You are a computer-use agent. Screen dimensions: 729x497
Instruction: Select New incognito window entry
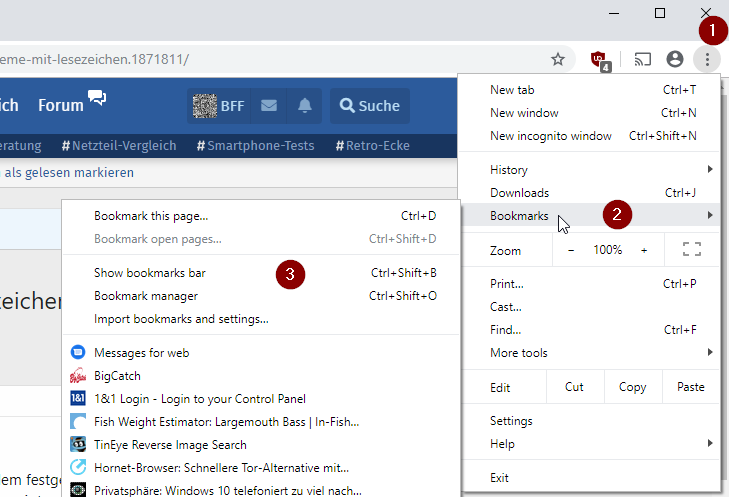pyautogui.click(x=590, y=136)
